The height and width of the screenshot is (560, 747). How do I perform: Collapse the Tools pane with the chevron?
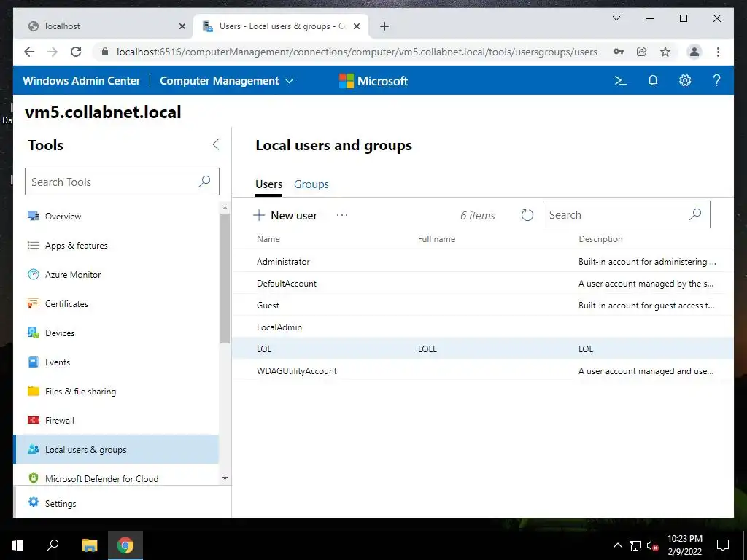(216, 145)
